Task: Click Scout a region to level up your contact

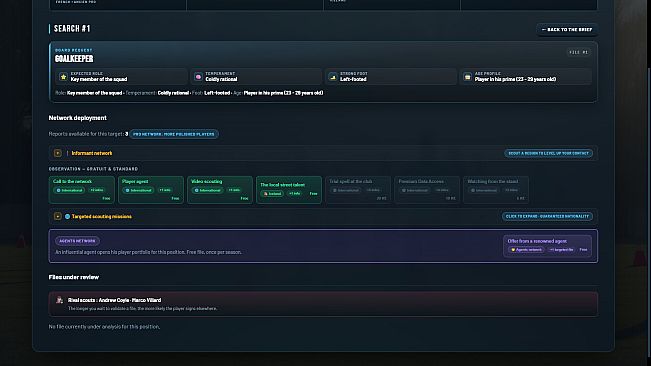Action: click(548, 153)
